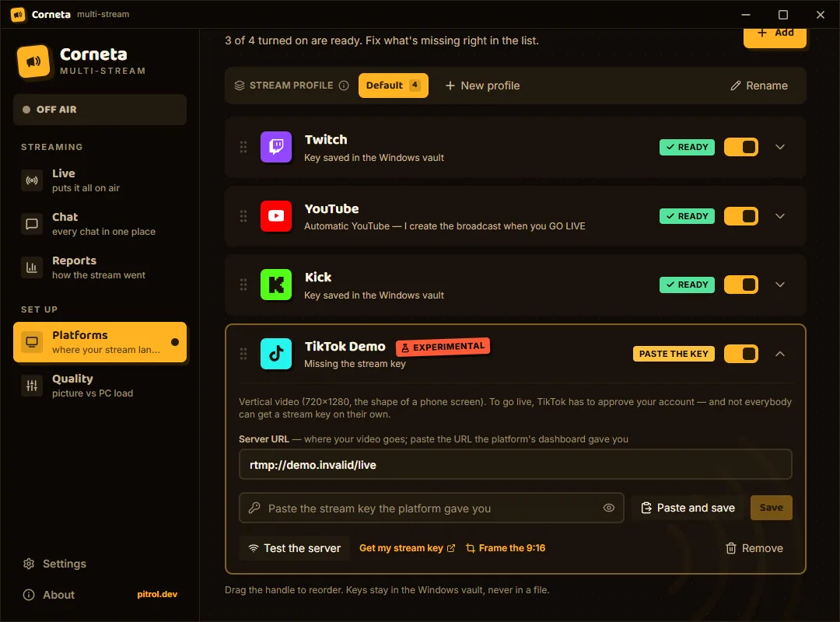Create a New profile

pyautogui.click(x=483, y=86)
